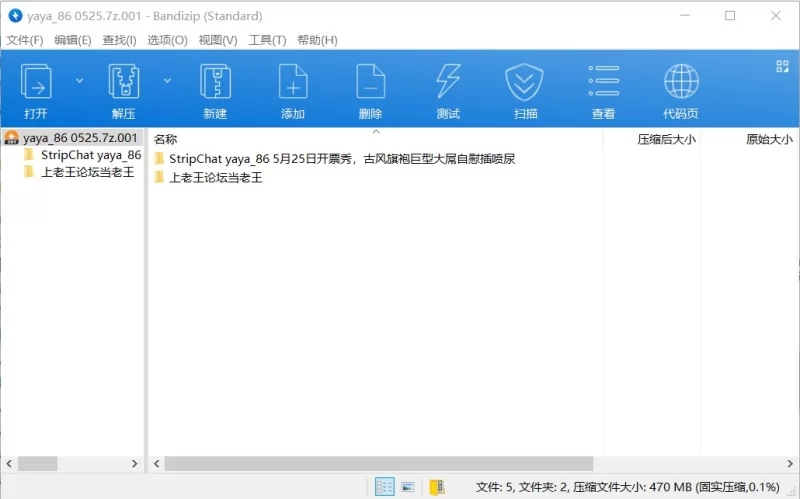The image size is (800, 499).
Task: Switch to details list view icon in status bar
Action: (385, 487)
